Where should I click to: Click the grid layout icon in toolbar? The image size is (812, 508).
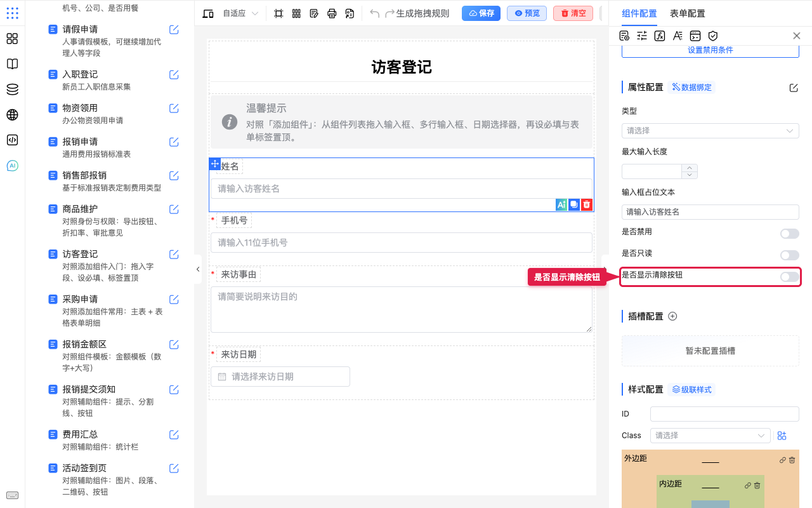pos(296,13)
